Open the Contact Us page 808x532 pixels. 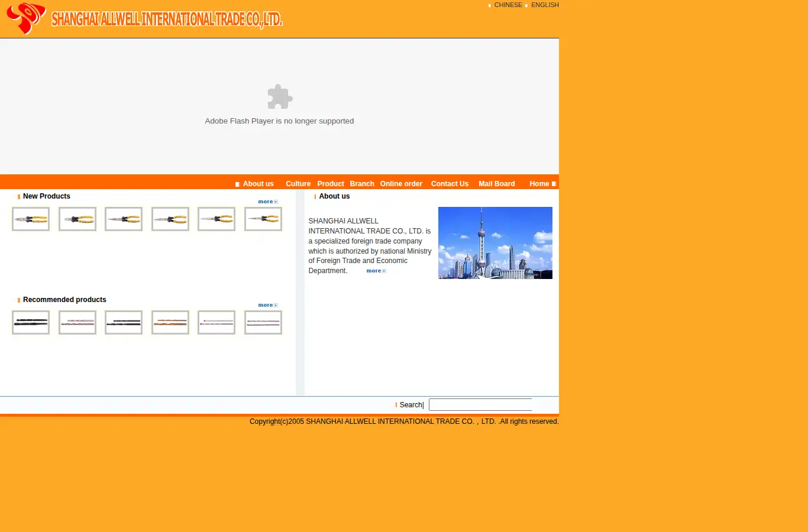450,184
